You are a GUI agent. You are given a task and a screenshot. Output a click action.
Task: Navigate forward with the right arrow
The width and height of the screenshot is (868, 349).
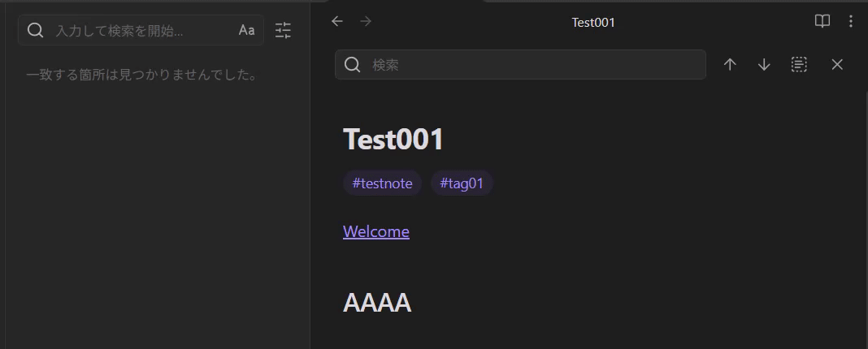pyautogui.click(x=366, y=22)
